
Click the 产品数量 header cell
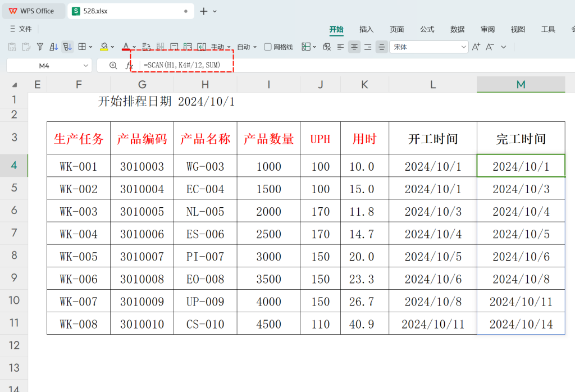click(268, 138)
